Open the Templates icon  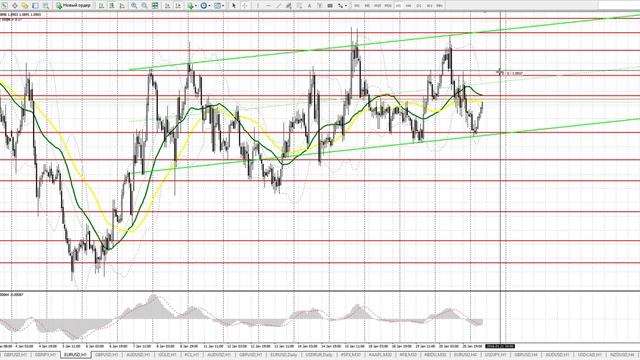218,5
